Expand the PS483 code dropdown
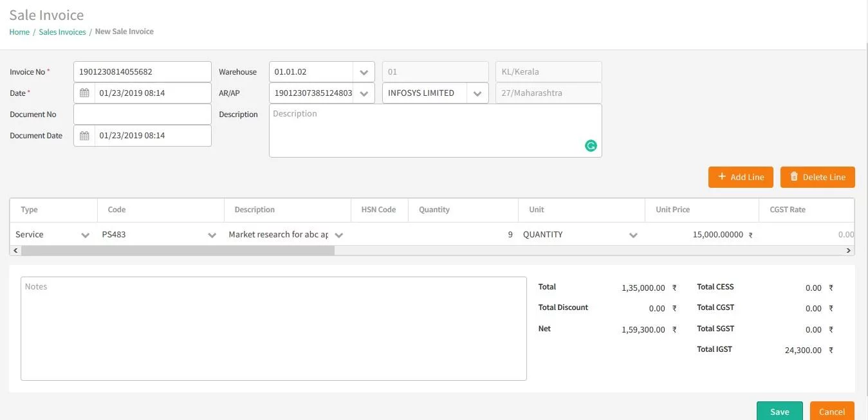 (212, 234)
